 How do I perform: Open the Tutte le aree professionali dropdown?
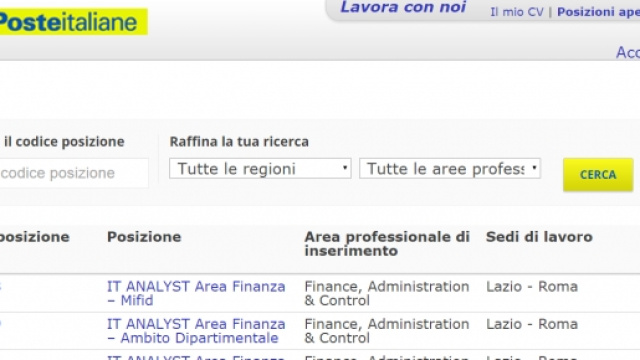point(450,169)
